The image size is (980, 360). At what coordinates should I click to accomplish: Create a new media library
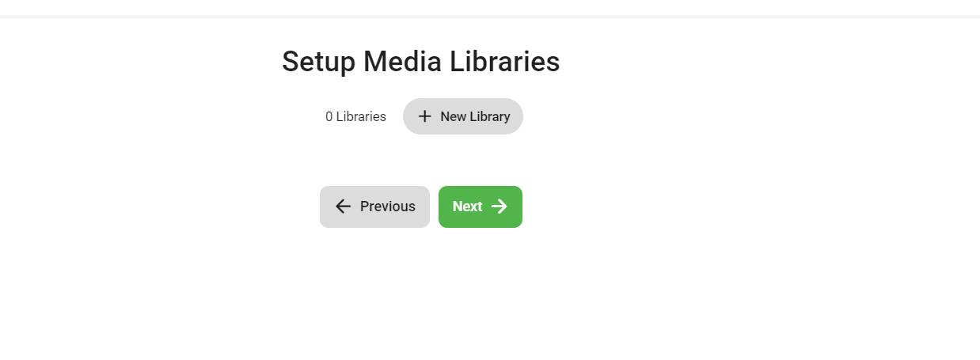[463, 116]
